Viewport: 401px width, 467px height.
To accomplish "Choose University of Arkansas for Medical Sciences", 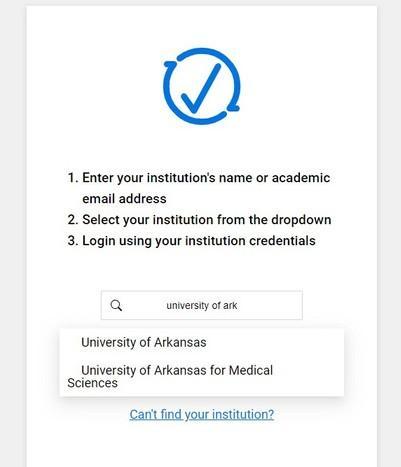I will click(x=202, y=376).
